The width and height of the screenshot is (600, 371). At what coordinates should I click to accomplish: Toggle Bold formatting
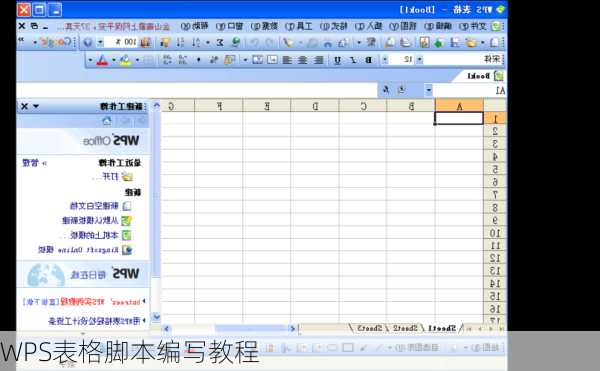pyautogui.click(x=368, y=60)
